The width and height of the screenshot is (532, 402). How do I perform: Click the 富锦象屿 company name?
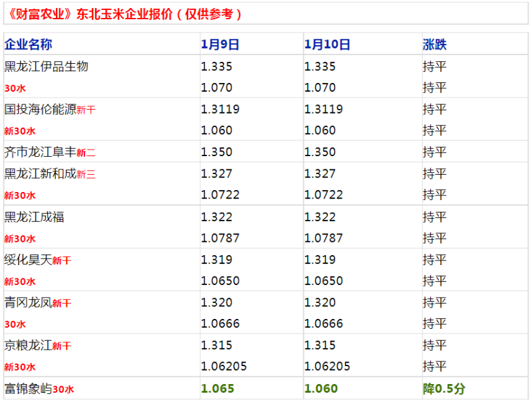[28, 389]
